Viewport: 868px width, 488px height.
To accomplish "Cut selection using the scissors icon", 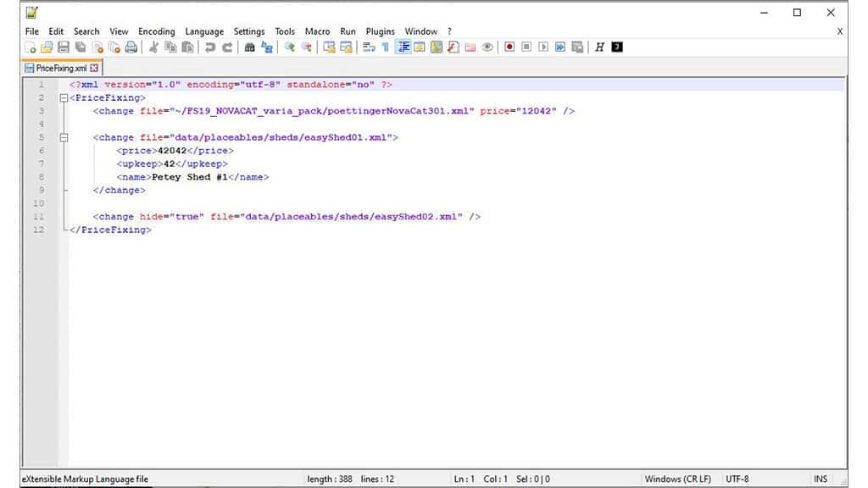I will (154, 47).
